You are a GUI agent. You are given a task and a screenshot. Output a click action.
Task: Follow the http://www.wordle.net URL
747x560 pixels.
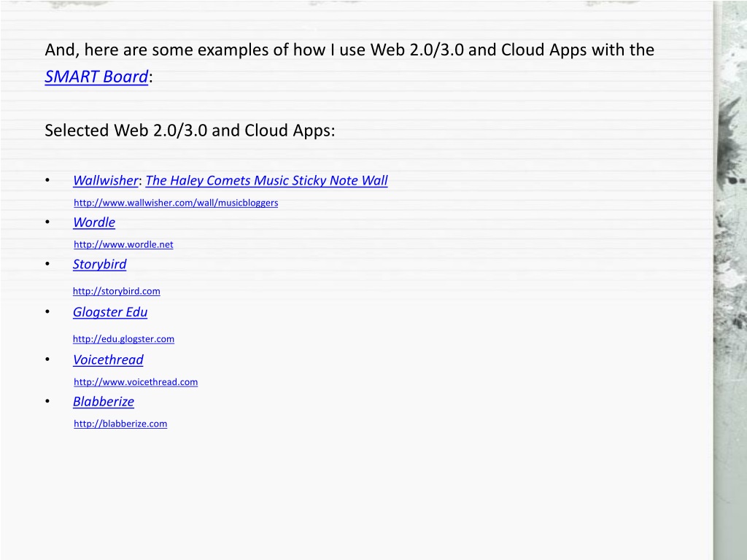pyautogui.click(x=123, y=244)
